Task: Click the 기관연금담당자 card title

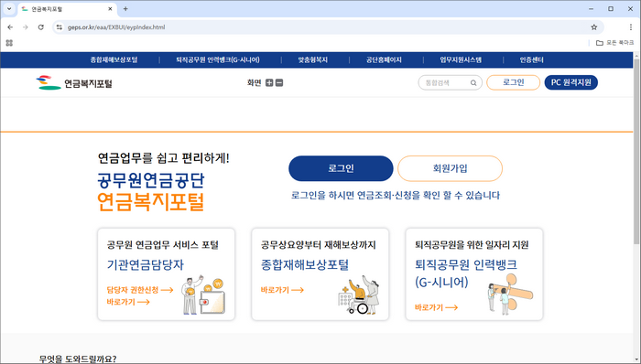Action: 146,265
